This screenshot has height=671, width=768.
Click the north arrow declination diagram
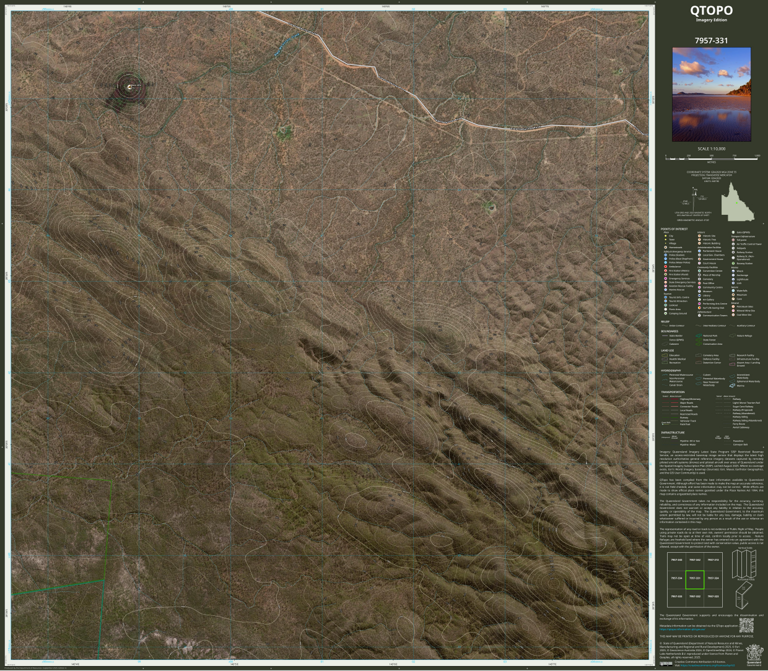click(x=696, y=199)
